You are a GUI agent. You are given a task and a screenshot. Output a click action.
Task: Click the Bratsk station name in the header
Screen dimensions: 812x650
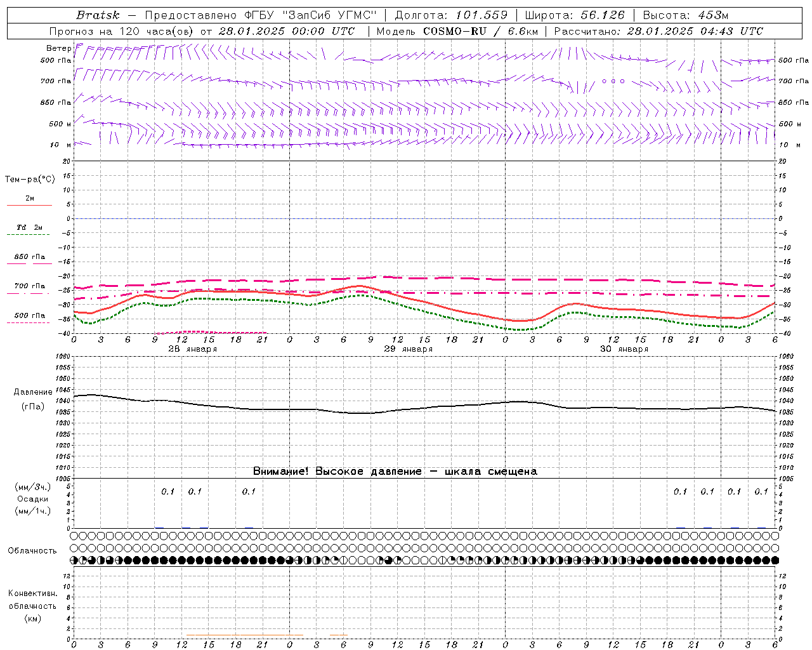(98, 15)
